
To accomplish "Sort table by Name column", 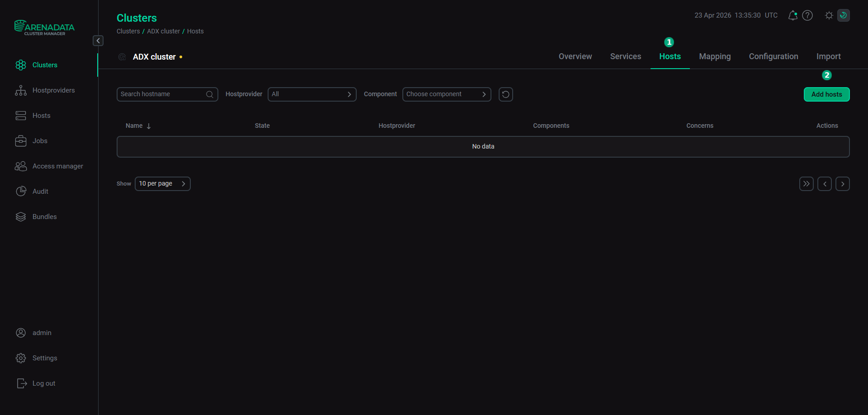I will click(x=134, y=126).
